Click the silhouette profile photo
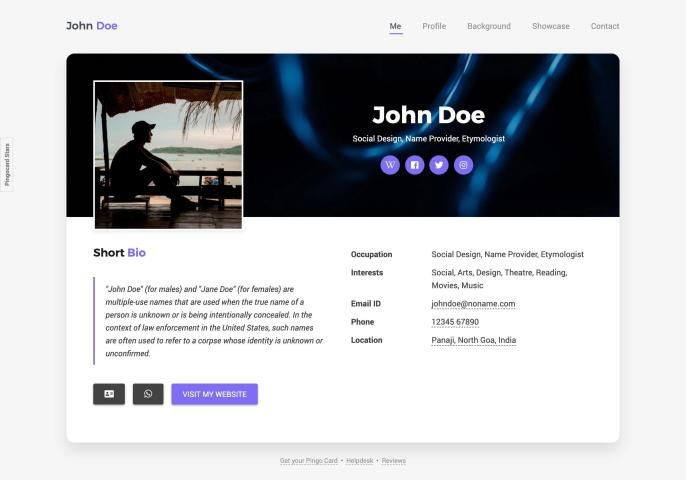The image size is (686, 480). point(168,155)
